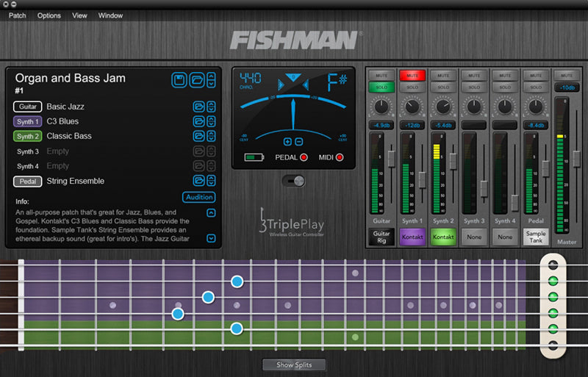Open the load folder icon for Classic Bass
Viewport: 588px width, 377px height.
(199, 136)
